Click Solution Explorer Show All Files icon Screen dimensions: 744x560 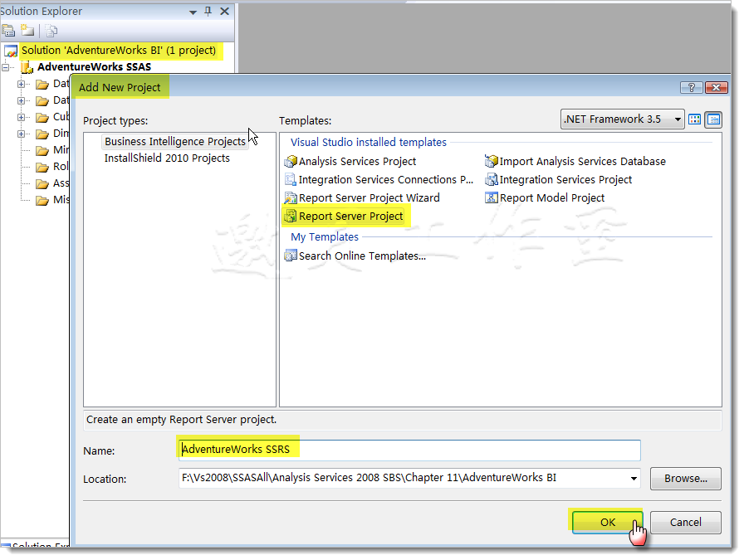click(27, 31)
